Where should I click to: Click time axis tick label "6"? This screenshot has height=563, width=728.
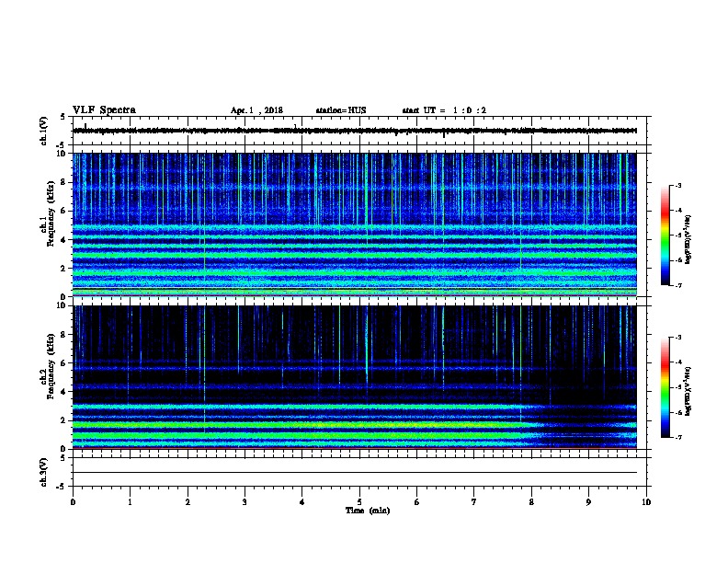[416, 502]
